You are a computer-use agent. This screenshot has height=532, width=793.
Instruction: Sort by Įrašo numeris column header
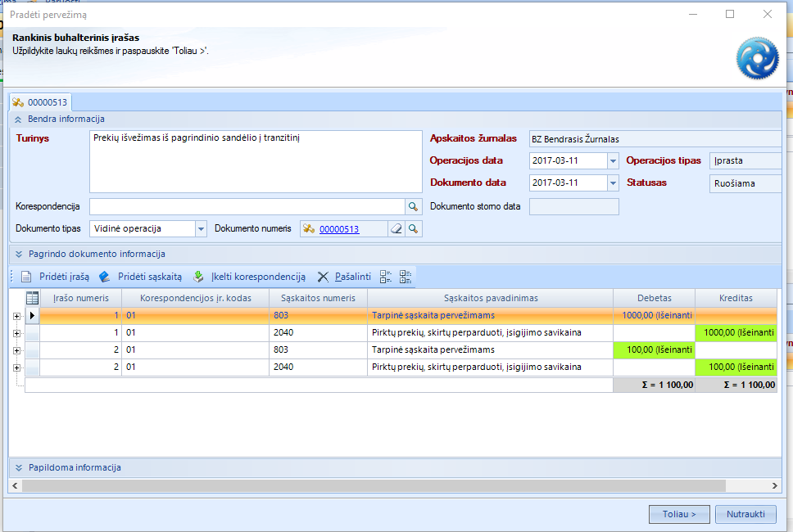(81, 298)
